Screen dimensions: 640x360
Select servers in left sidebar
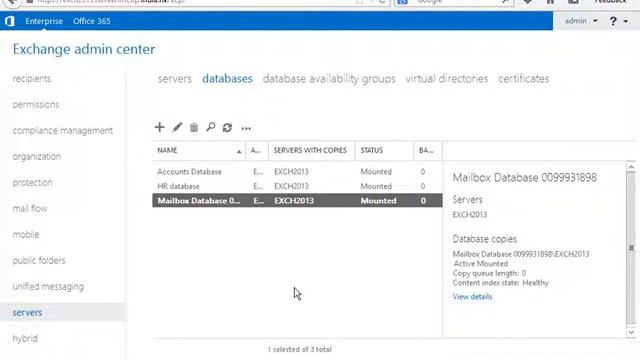(27, 313)
